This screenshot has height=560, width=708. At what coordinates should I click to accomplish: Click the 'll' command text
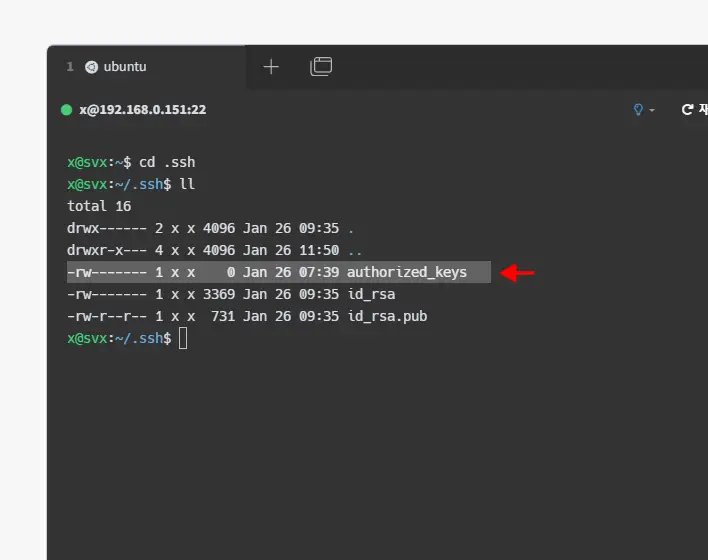pyautogui.click(x=187, y=184)
